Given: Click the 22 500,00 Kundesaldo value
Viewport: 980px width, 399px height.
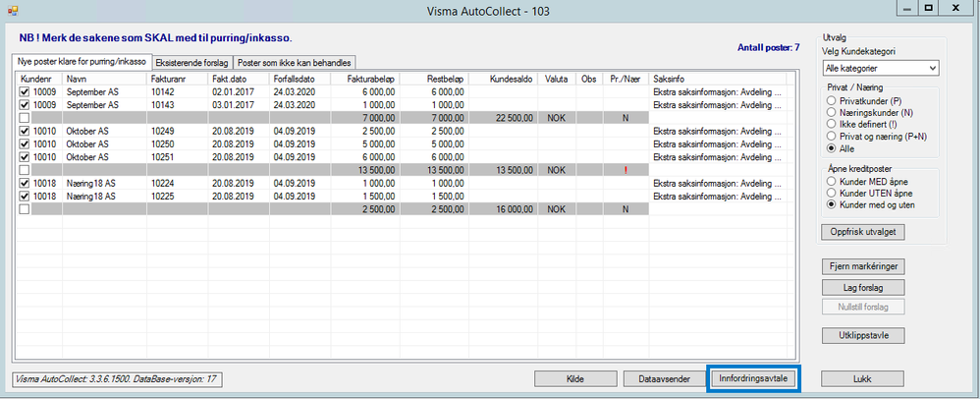Looking at the screenshot, I should (515, 118).
